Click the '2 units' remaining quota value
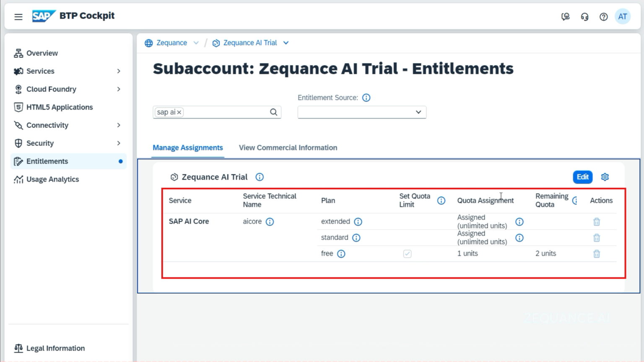This screenshot has height=362, width=644. (545, 253)
